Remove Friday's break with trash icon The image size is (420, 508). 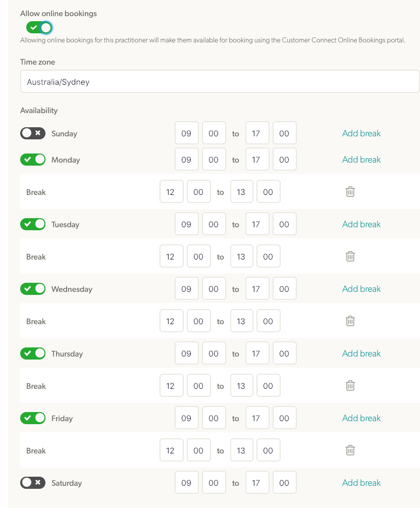350,450
